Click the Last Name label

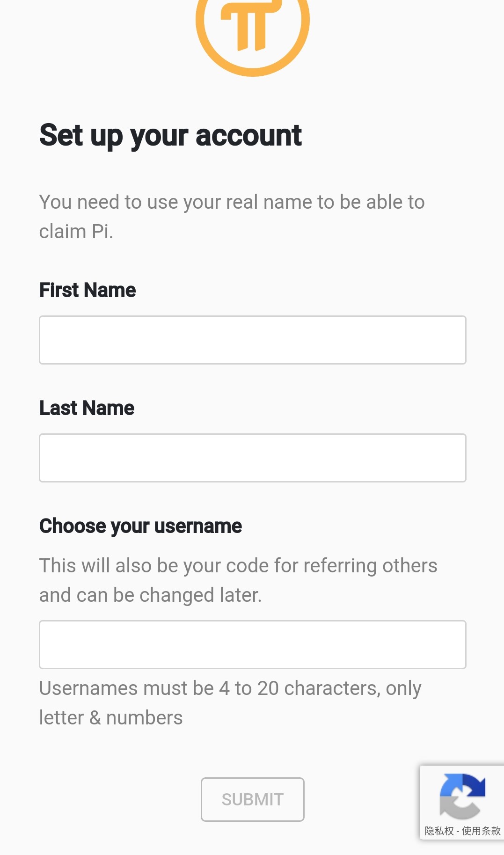point(87,408)
